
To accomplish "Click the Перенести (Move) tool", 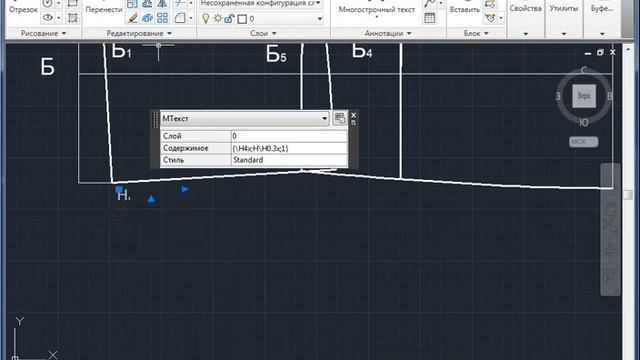I will [104, 9].
